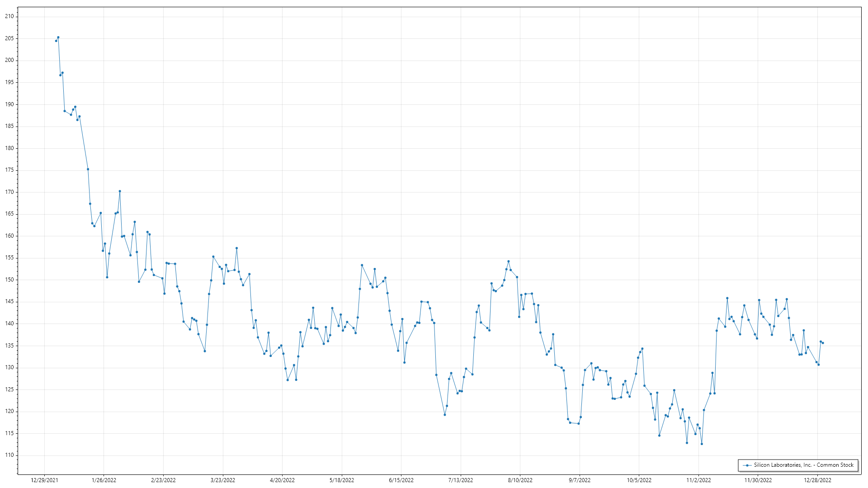Select the 12/29/2021 x-axis date label
868x488 pixels.
(44, 480)
